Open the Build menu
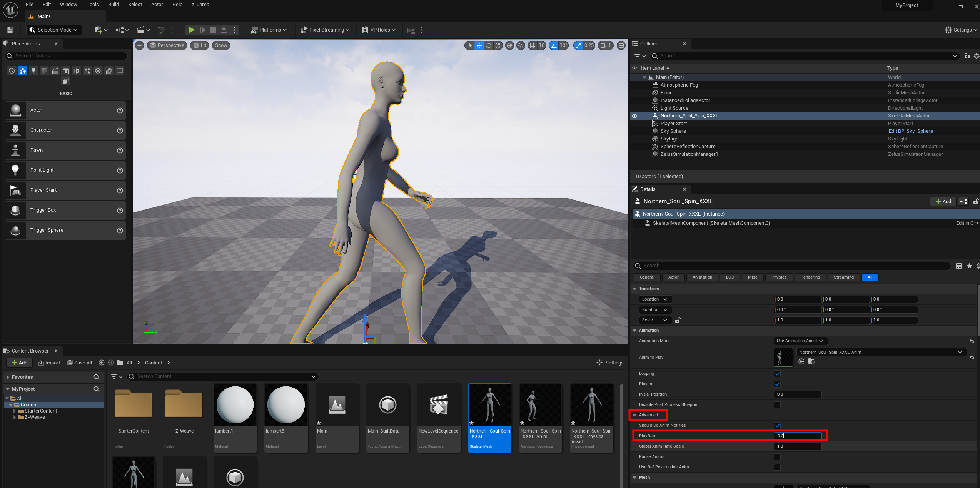This screenshot has height=488, width=980. click(x=114, y=5)
